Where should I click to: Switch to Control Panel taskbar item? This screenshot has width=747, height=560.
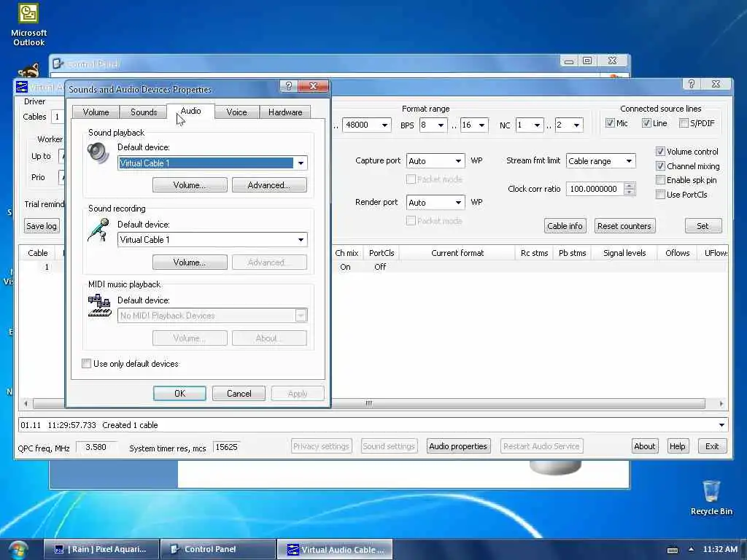point(218,549)
